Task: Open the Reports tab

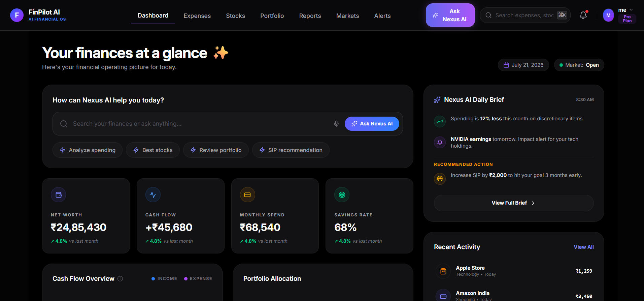Action: pos(310,16)
